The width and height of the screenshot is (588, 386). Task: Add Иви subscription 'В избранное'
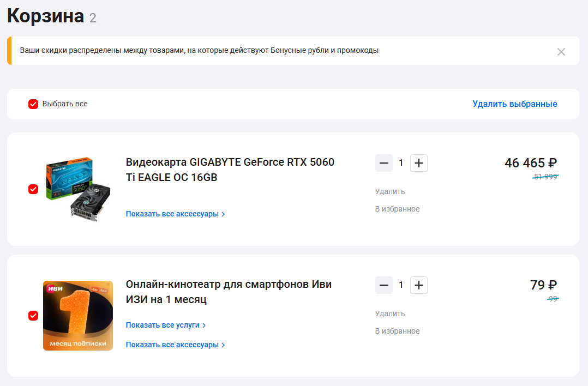pyautogui.click(x=397, y=331)
